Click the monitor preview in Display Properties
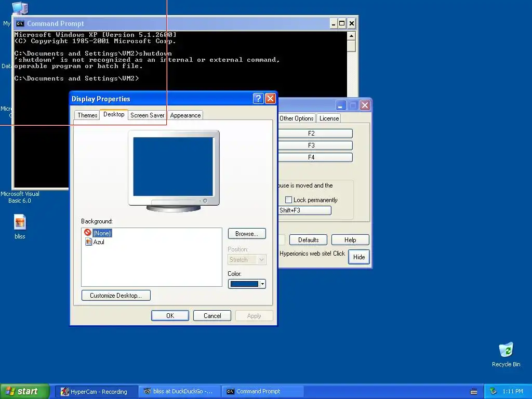This screenshot has width=532, height=399. (x=174, y=171)
